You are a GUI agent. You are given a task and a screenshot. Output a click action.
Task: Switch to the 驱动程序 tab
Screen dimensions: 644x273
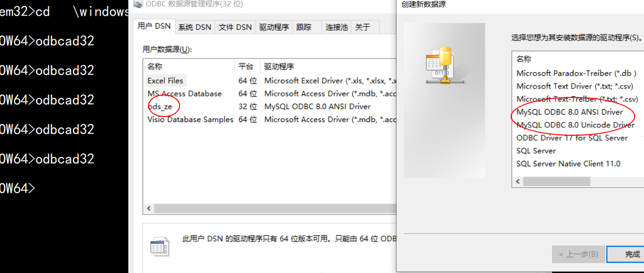coord(274,28)
